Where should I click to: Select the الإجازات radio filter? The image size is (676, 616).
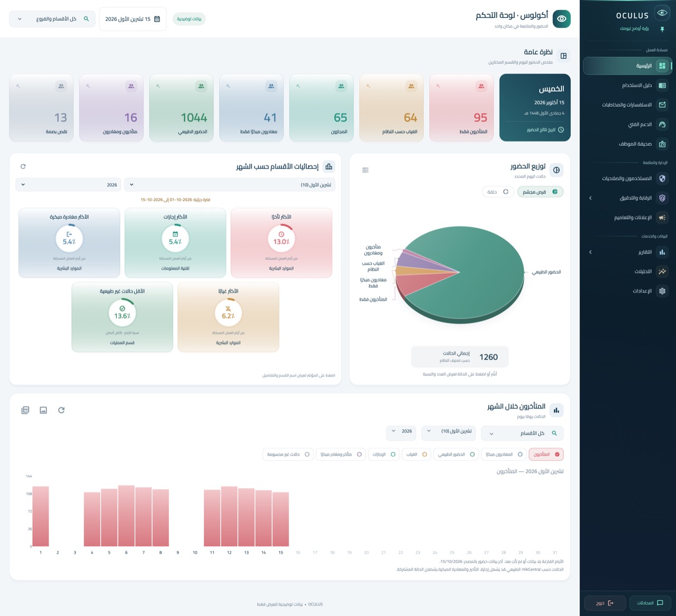pos(384,454)
